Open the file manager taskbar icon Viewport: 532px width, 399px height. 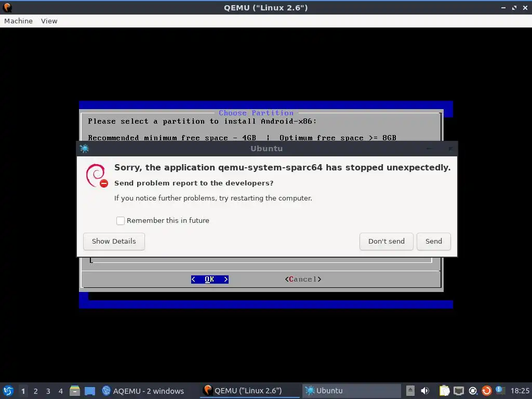click(x=75, y=391)
